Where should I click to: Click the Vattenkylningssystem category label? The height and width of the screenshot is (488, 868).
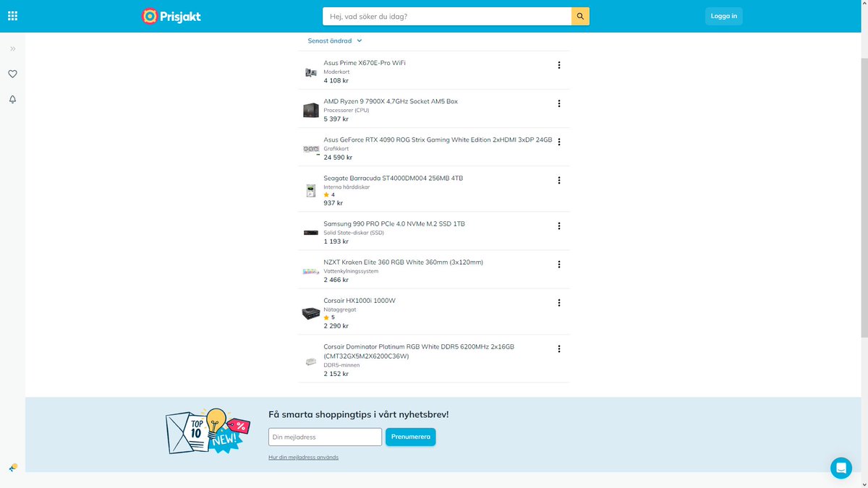351,271
